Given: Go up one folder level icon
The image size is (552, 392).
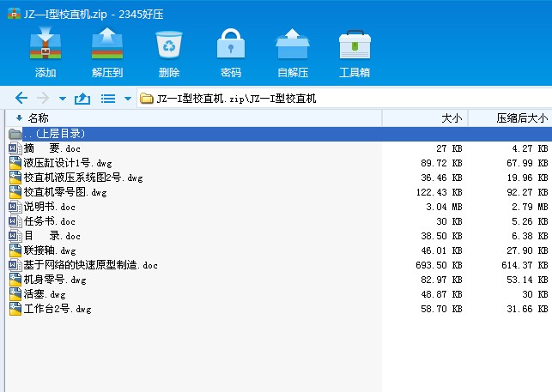Looking at the screenshot, I should 82,98.
